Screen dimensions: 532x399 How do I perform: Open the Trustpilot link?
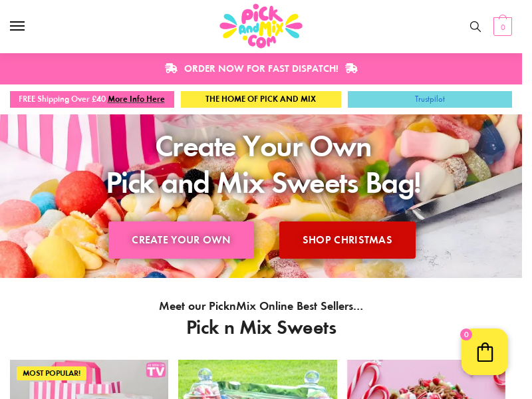430,99
